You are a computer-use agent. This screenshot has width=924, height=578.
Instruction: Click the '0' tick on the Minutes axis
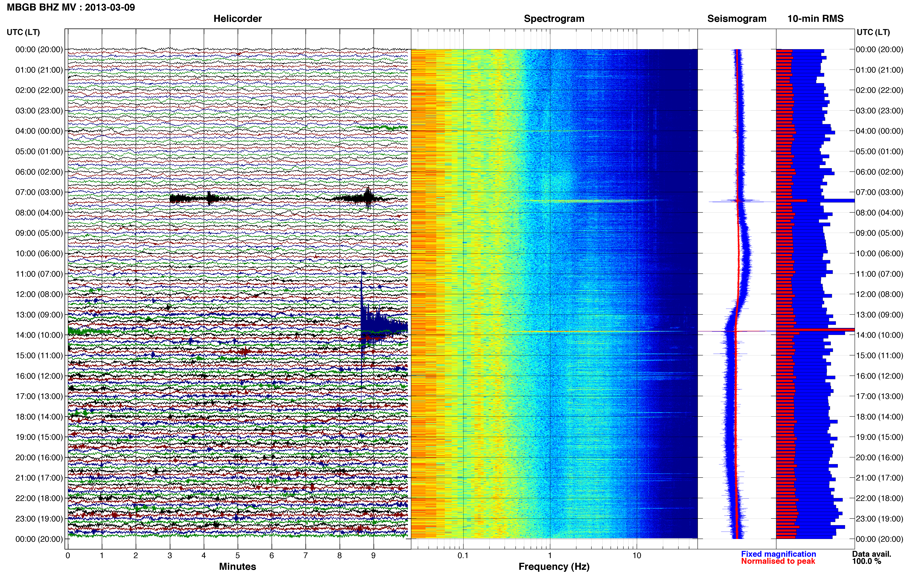pos(68,556)
